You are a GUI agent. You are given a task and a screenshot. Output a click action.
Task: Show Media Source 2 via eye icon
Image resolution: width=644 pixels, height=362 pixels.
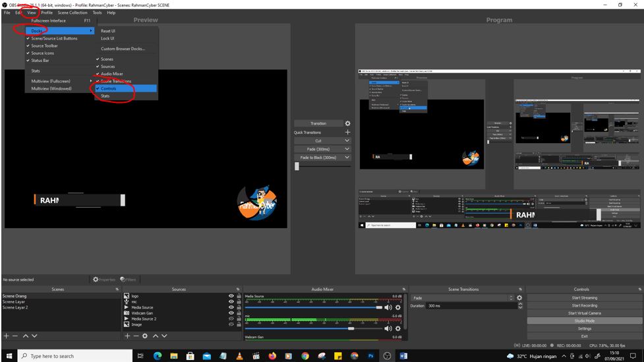tap(231, 319)
